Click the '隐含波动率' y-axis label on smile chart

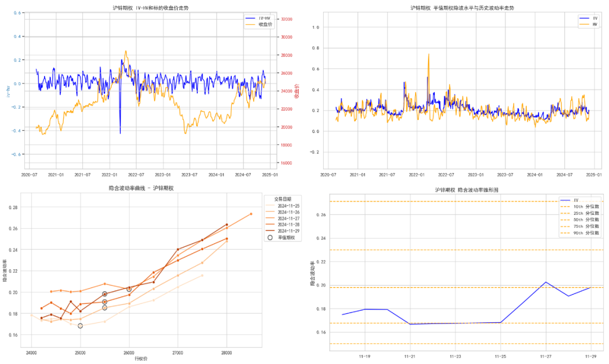(x=5, y=271)
